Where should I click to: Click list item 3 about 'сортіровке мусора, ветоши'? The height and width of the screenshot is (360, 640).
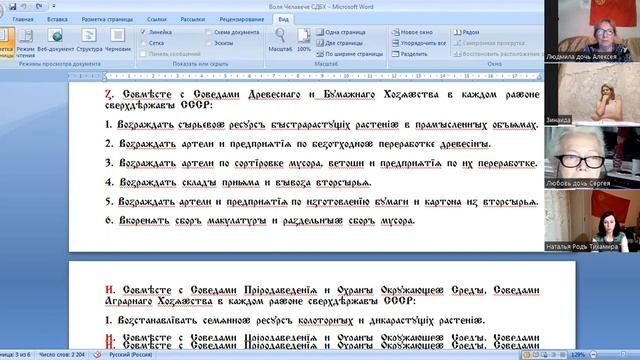point(321,163)
